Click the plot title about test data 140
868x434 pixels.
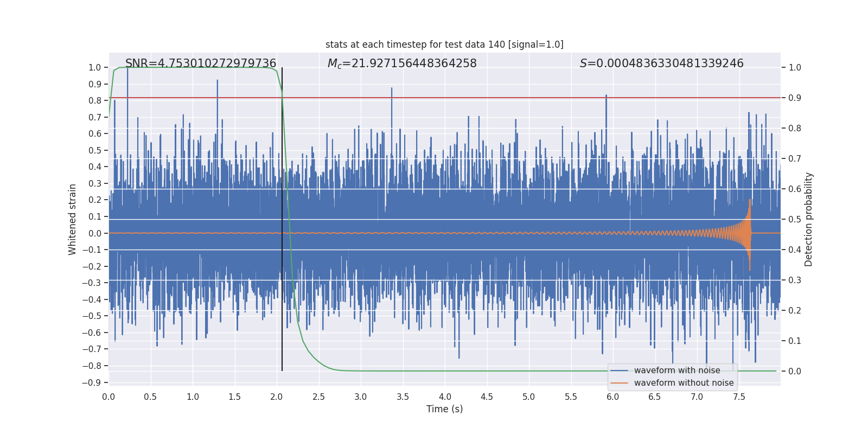444,44
